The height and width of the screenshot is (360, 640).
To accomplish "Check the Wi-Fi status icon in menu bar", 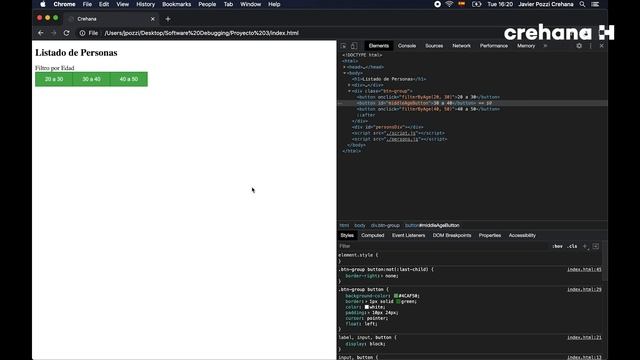I will tap(449, 4).
